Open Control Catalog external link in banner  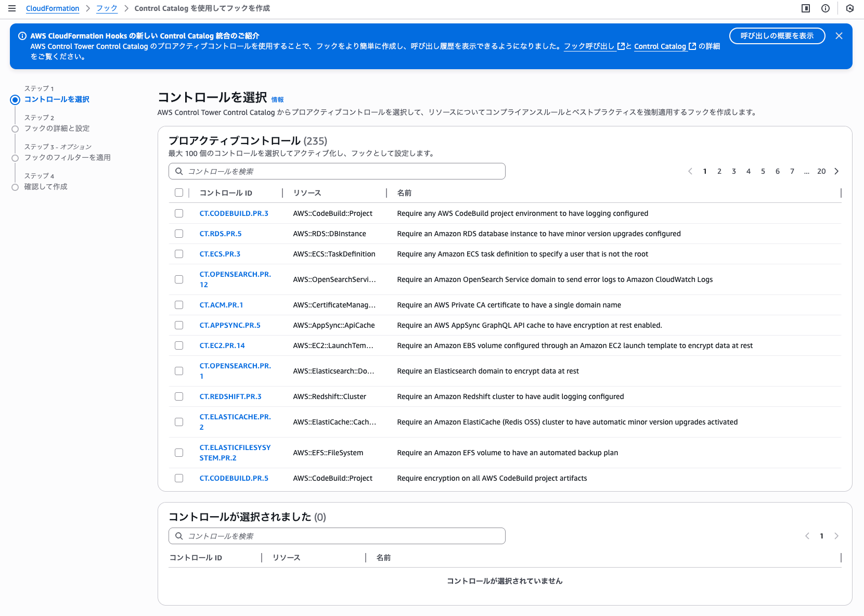665,46
